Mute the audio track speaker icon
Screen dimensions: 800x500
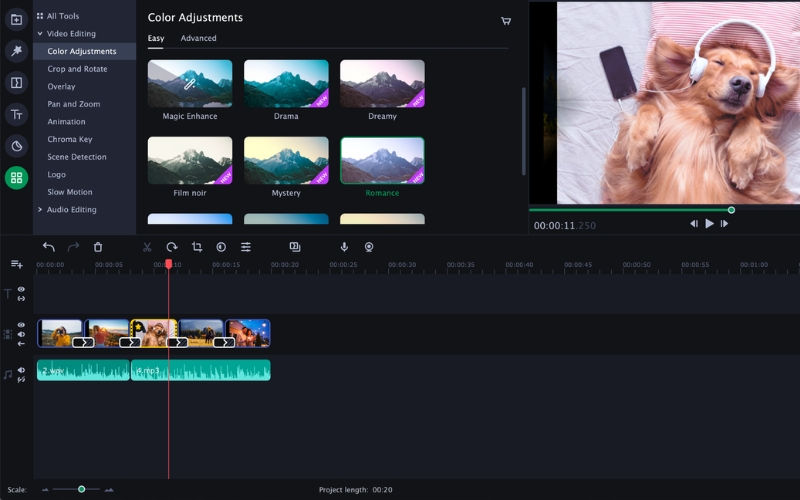pyautogui.click(x=21, y=370)
